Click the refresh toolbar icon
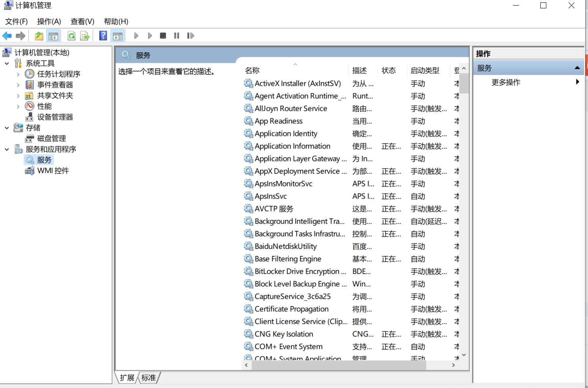 point(71,36)
